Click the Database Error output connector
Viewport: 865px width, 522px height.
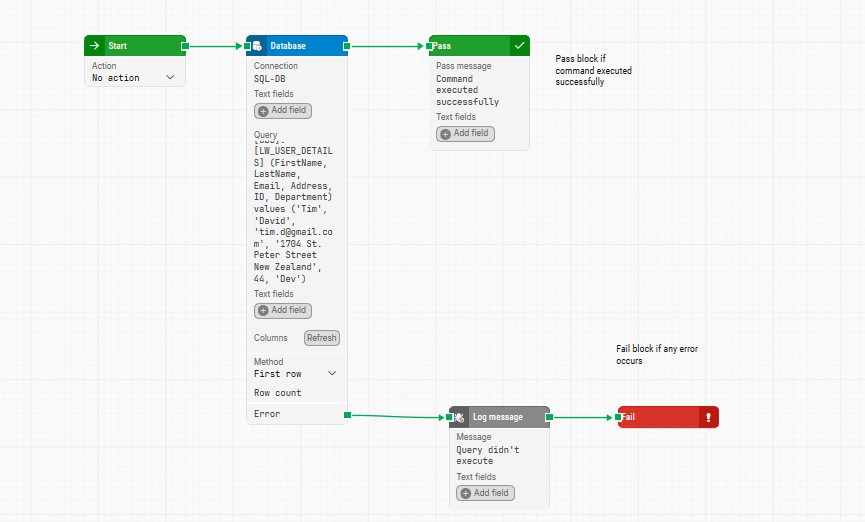tap(347, 415)
